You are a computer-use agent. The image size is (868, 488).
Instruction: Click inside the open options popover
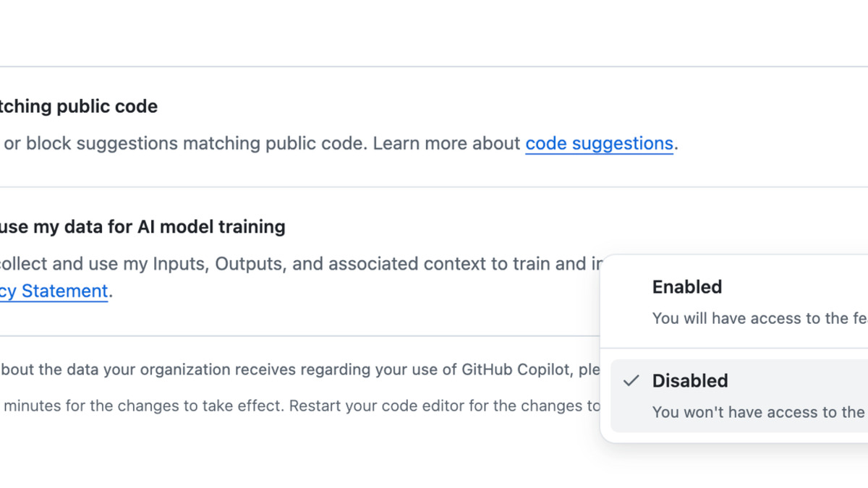click(x=731, y=340)
